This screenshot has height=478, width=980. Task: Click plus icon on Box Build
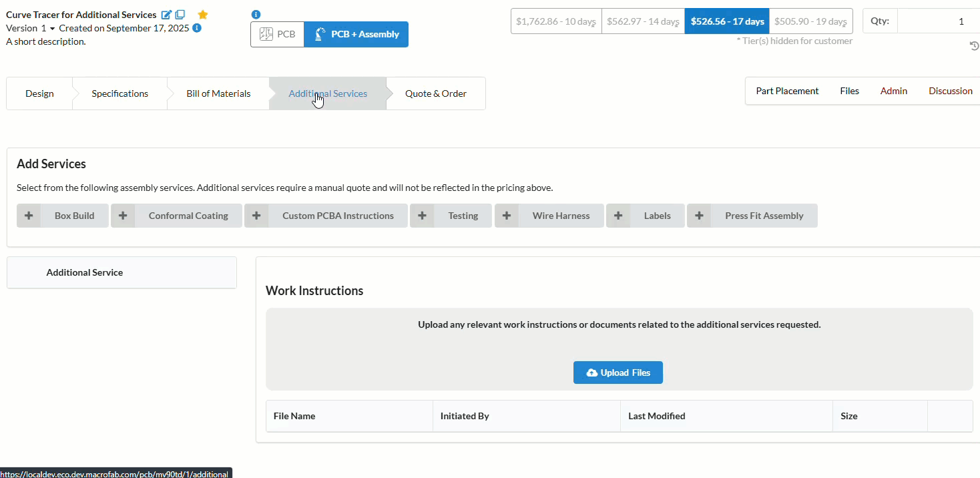pos(29,216)
